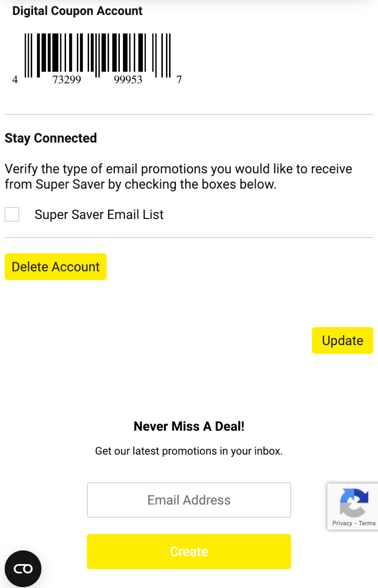Open the reCAPTCHA Privacy link
378x588 pixels.
coord(342,523)
